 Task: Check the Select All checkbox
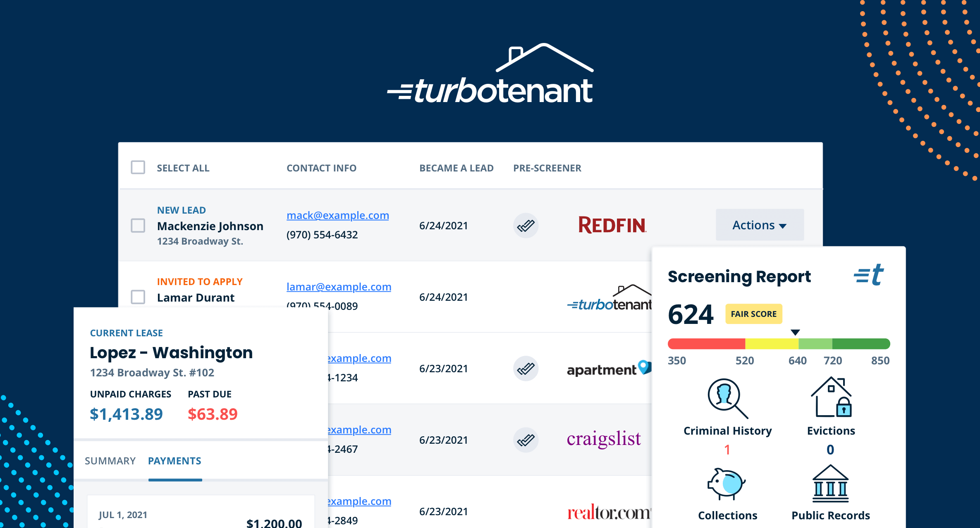138,168
